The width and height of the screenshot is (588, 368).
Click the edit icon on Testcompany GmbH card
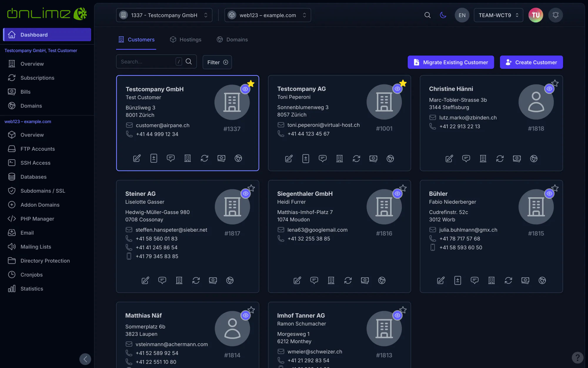pos(137,158)
